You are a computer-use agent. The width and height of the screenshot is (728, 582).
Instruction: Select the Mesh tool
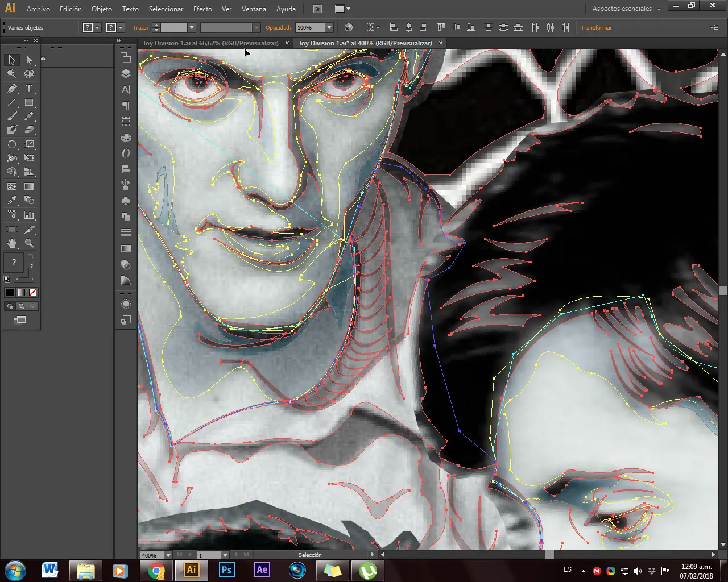tap(12, 186)
